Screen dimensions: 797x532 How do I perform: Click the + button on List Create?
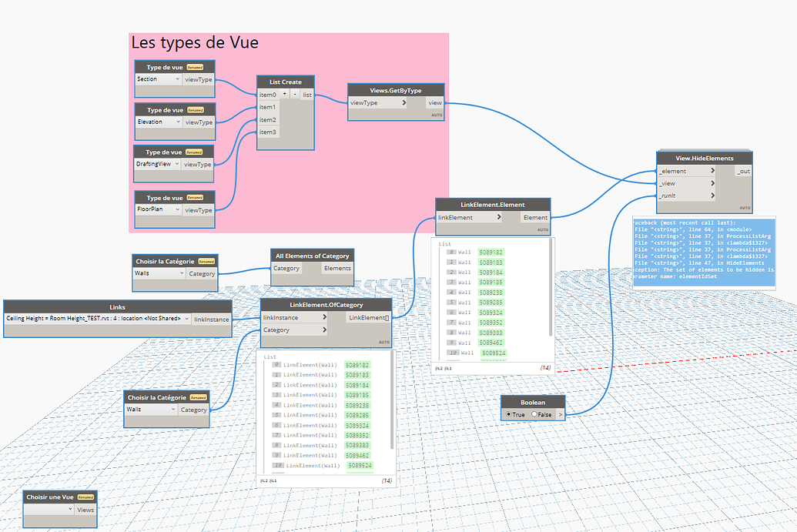click(285, 94)
